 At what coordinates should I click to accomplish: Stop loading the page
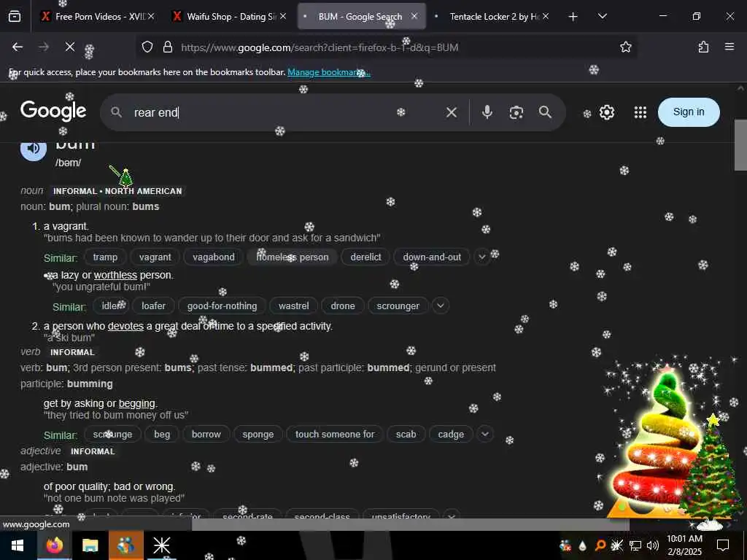pos(69,47)
